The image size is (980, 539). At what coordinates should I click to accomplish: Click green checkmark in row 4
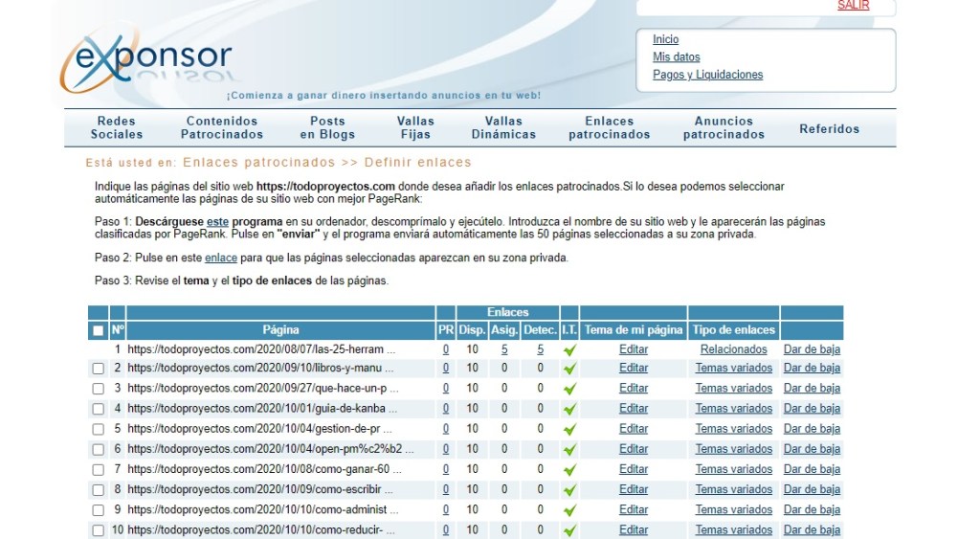click(569, 410)
